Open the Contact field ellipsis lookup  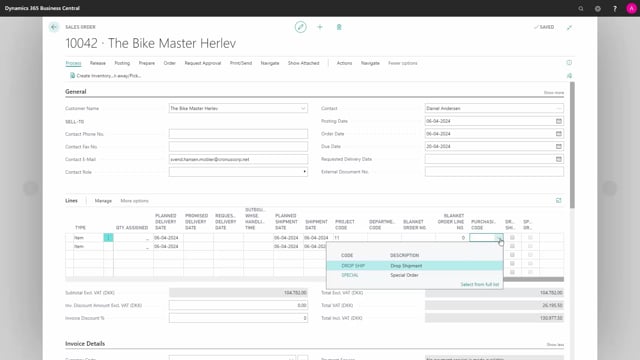tap(559, 109)
